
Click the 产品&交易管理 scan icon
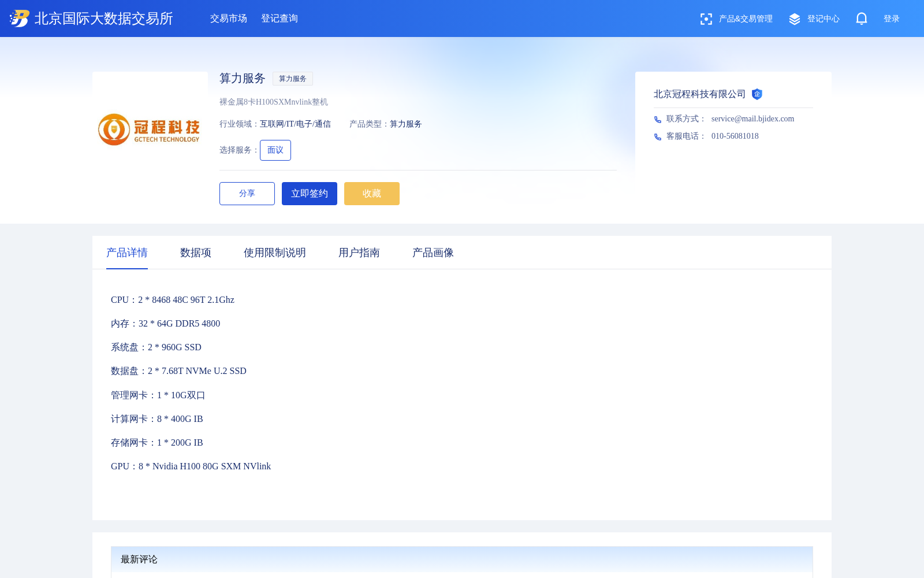point(706,19)
